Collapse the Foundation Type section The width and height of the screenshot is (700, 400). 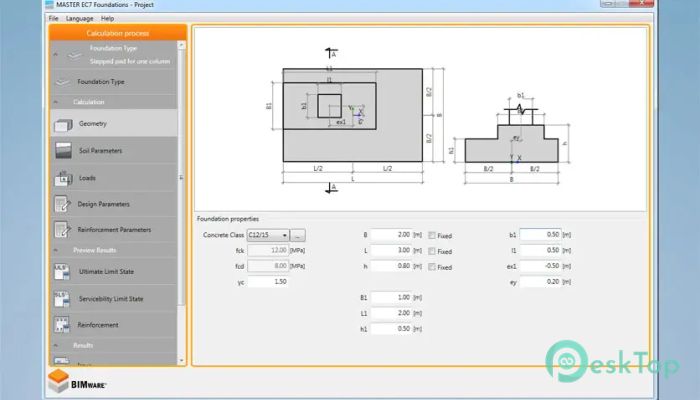pos(56,54)
